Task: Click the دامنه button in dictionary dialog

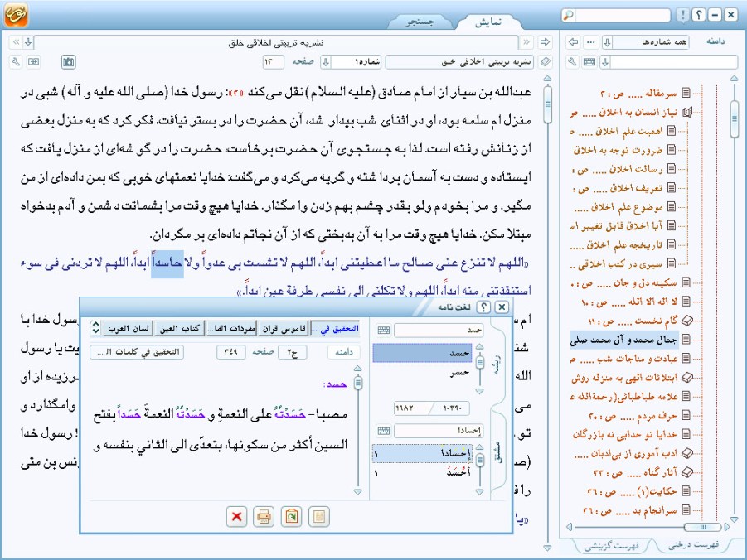Action: tap(344, 352)
